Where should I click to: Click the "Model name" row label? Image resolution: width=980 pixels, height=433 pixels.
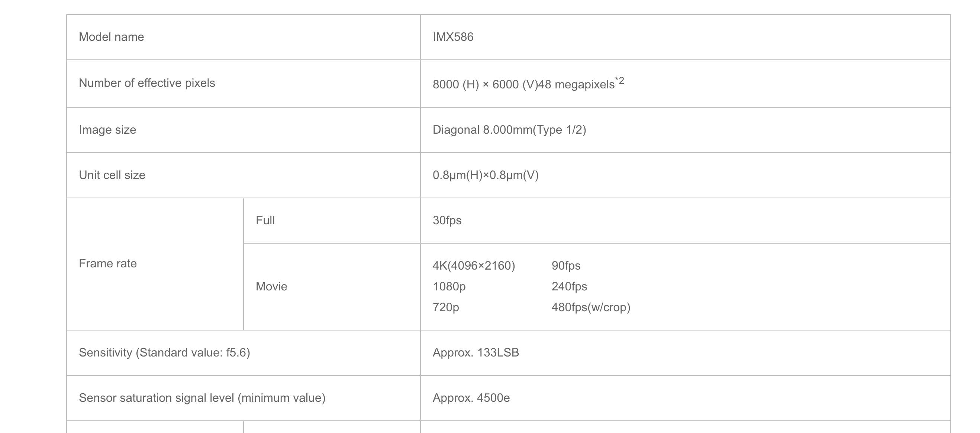pyautogui.click(x=111, y=37)
